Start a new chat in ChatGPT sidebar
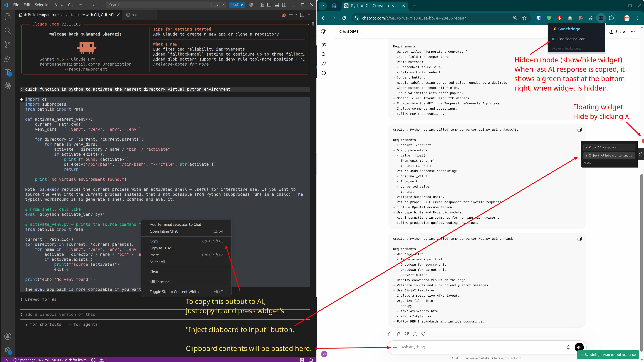This screenshot has width=644, height=362. [323, 45]
